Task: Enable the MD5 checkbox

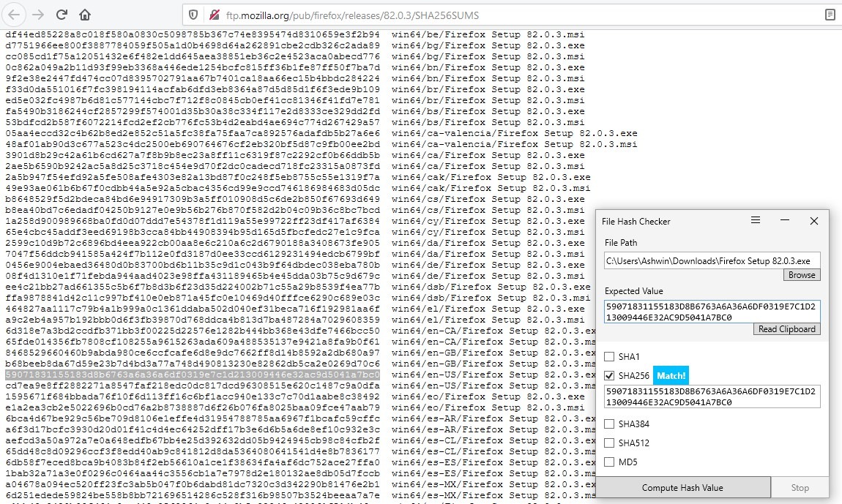Action: 609,462
